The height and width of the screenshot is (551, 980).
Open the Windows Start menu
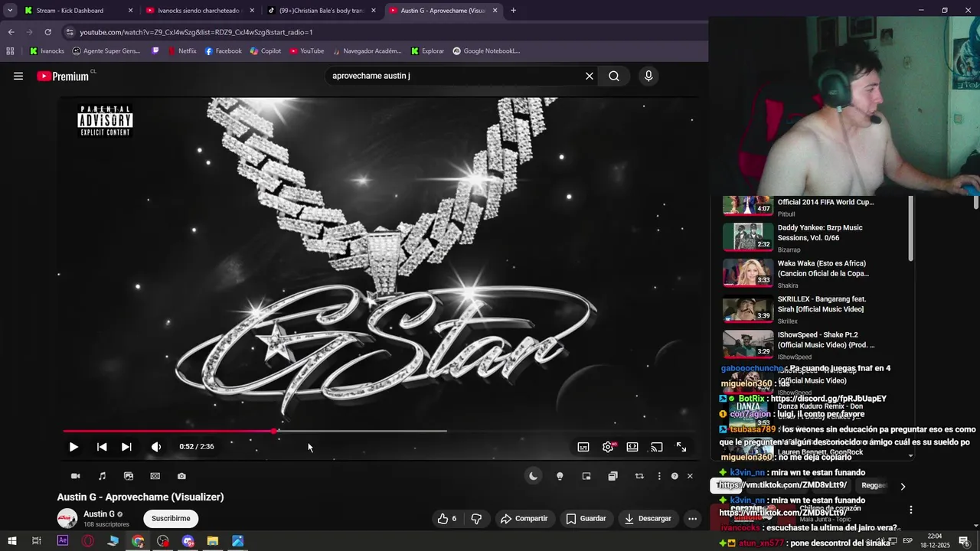(12, 541)
